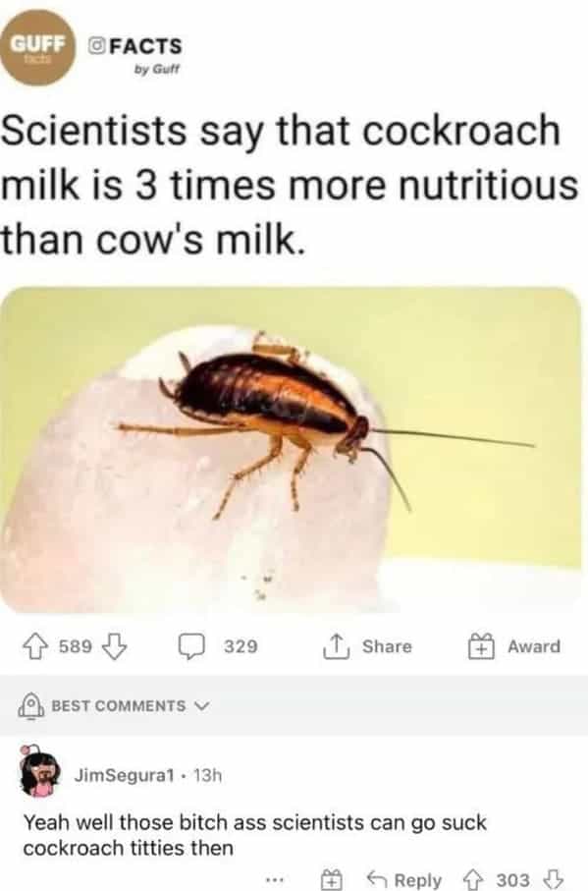Open the post comments bubble icon
This screenshot has height=891, width=588.
coord(191,646)
